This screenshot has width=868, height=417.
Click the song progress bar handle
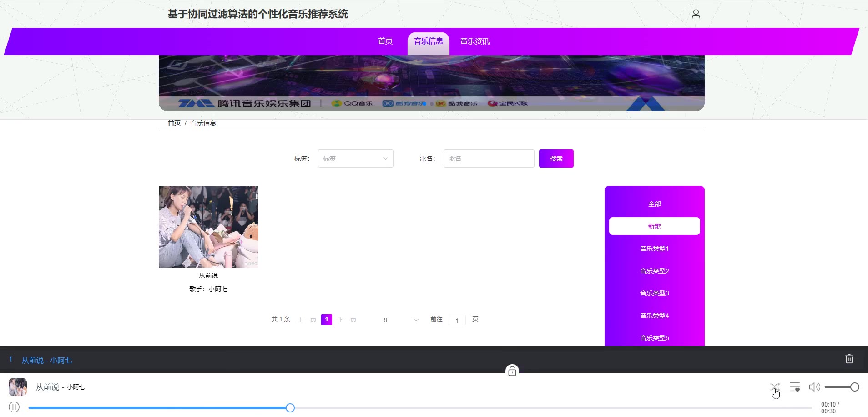pos(290,408)
